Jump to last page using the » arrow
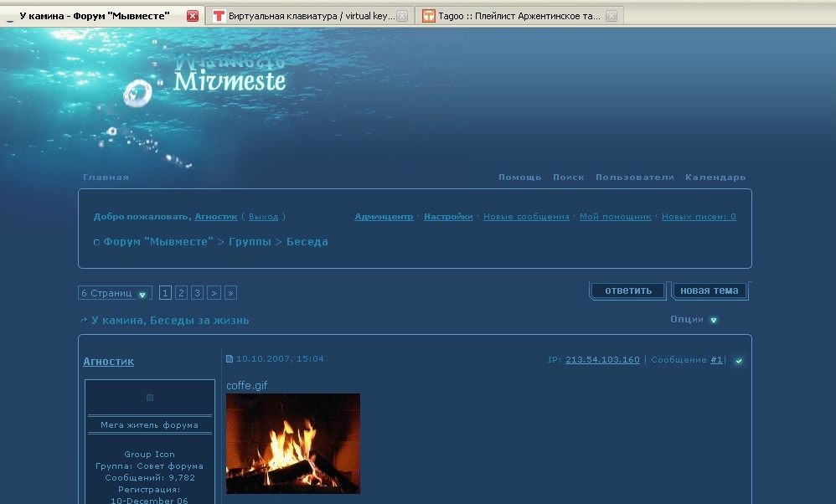This screenshot has width=836, height=504. coord(230,293)
